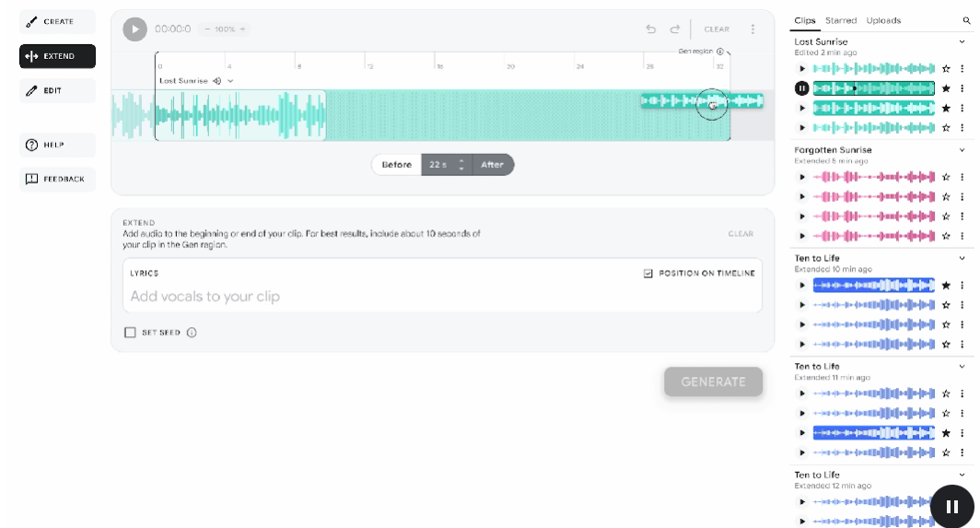Screen dimensions: 980x528
Task: Select Before to extend the clip start
Action: click(397, 165)
